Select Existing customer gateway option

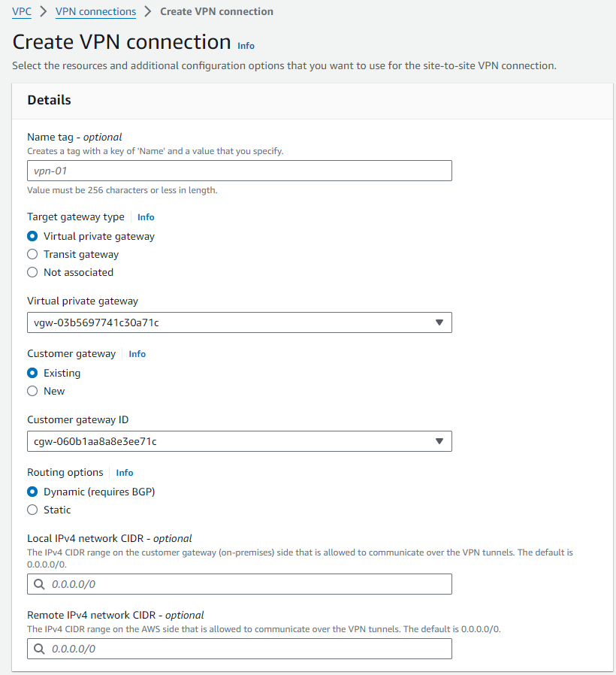pyautogui.click(x=32, y=373)
